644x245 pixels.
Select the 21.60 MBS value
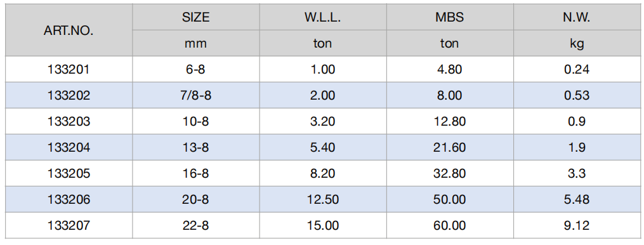(450, 148)
